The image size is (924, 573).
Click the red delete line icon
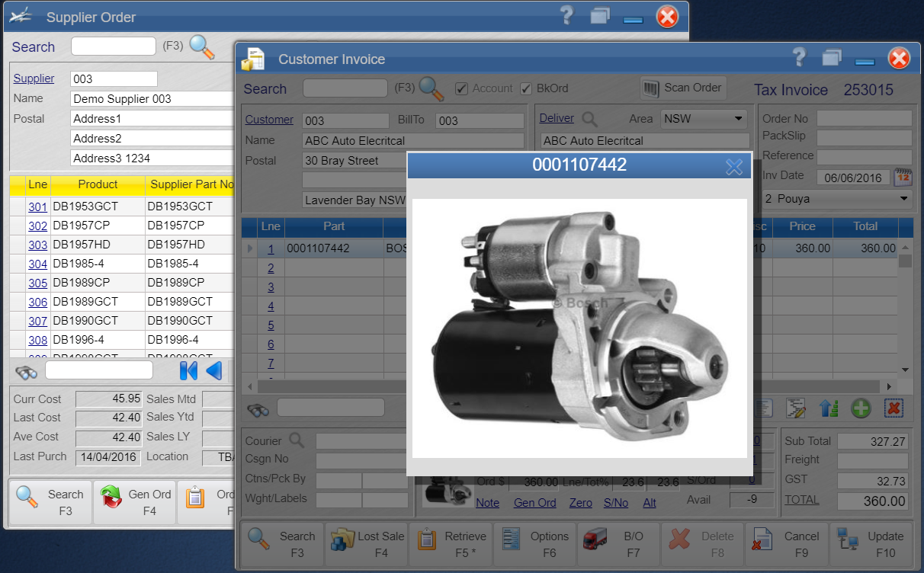click(894, 408)
